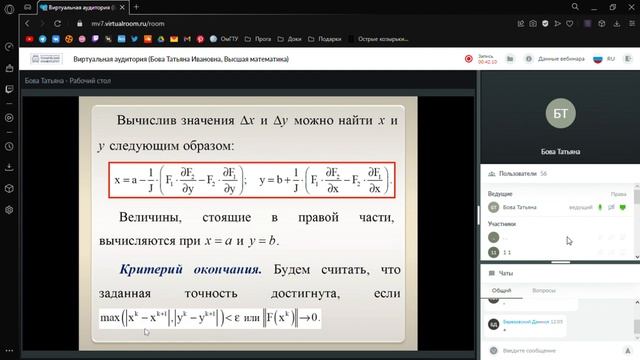Collapse the Чаты panel header
This screenshot has width=640, height=360.
point(560,273)
